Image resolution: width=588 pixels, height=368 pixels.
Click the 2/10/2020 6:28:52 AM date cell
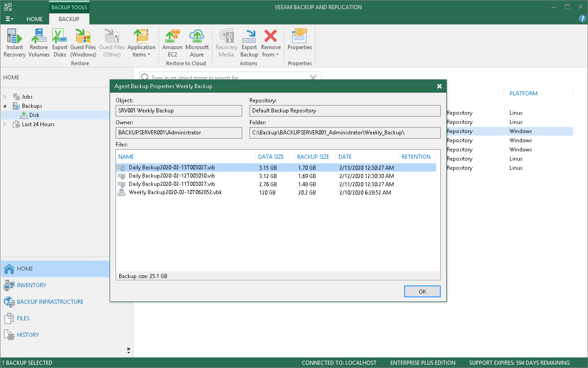365,193
